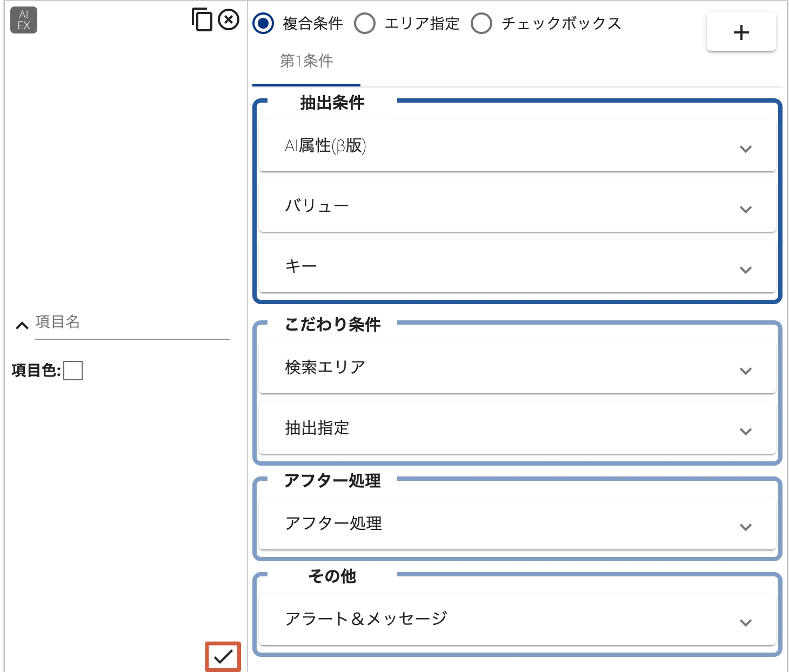This screenshot has height=672, width=789.
Task: Click the こだわり条件 section heading
Action: click(332, 325)
